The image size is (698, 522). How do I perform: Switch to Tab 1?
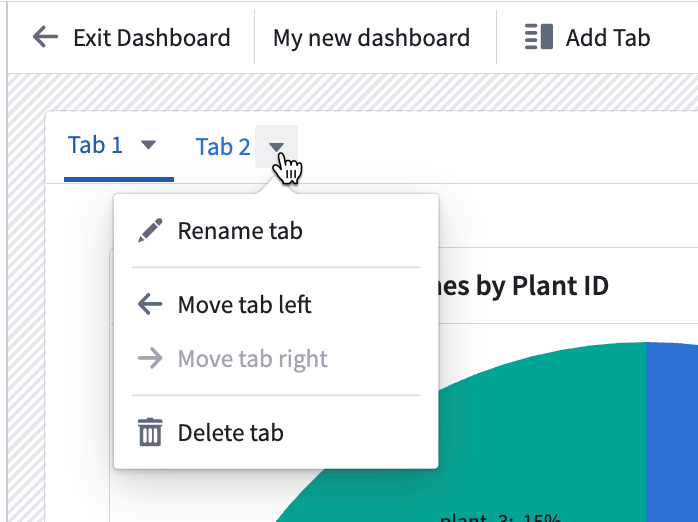tap(95, 145)
